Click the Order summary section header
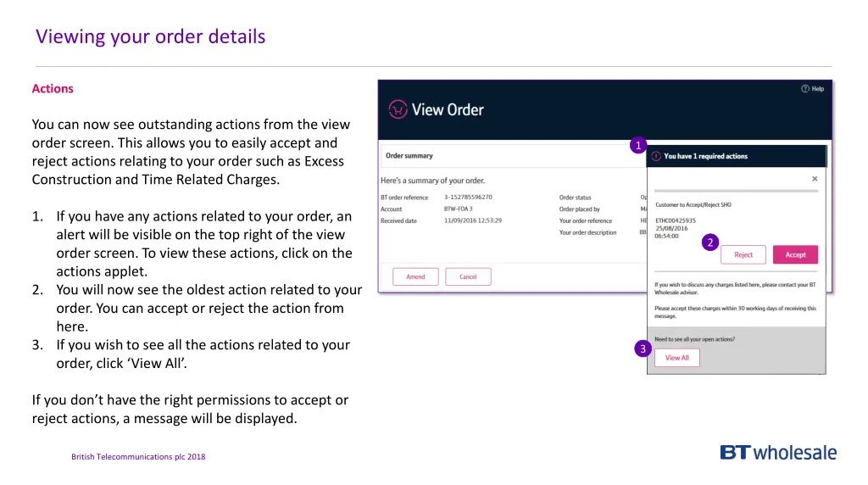 point(409,156)
